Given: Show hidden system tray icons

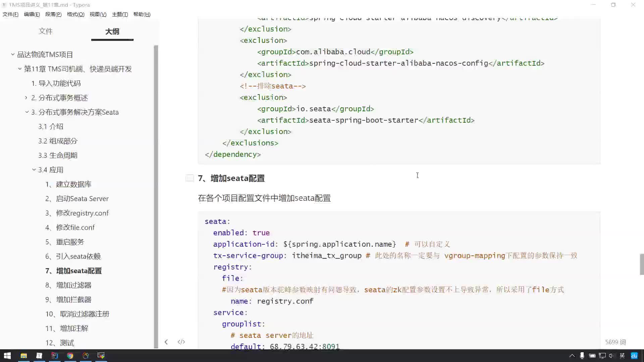Looking at the screenshot, I should coord(572,356).
